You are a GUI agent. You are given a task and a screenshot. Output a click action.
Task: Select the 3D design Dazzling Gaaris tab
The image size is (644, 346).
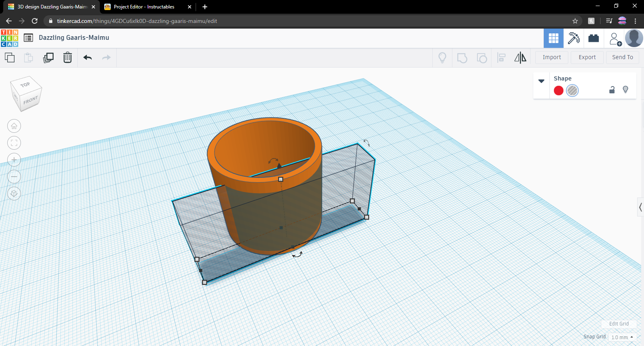[52, 7]
